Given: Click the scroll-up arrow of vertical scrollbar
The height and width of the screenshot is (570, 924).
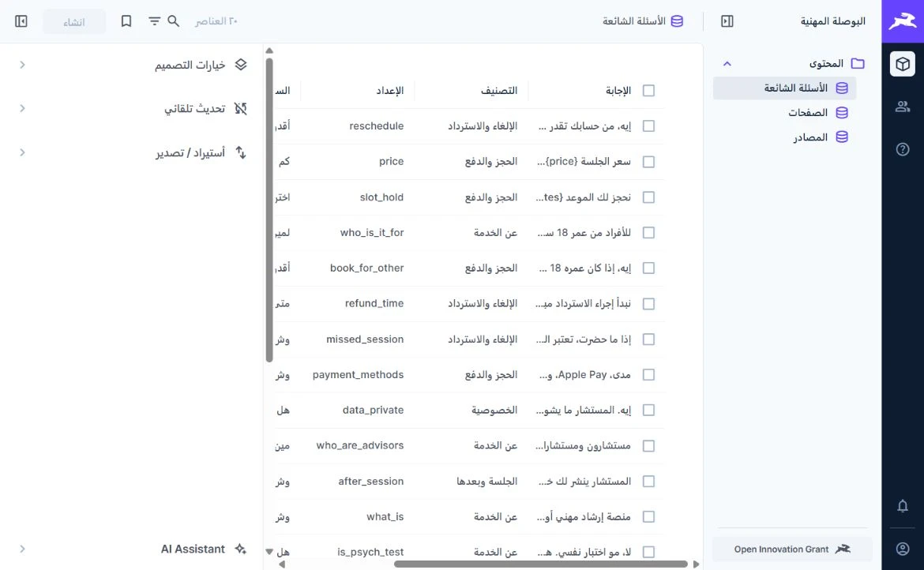Looking at the screenshot, I should pos(269,51).
